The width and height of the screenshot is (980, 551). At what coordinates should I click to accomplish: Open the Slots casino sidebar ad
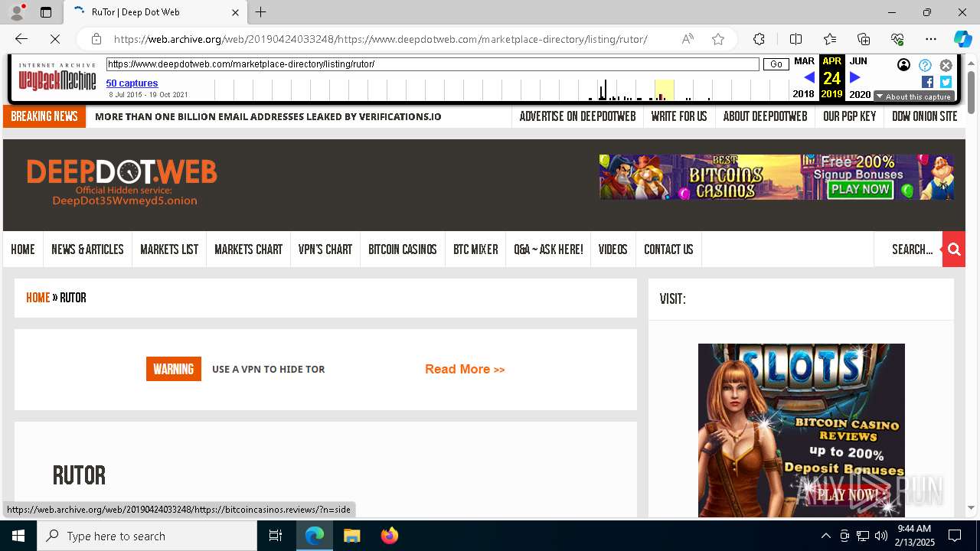802,430
